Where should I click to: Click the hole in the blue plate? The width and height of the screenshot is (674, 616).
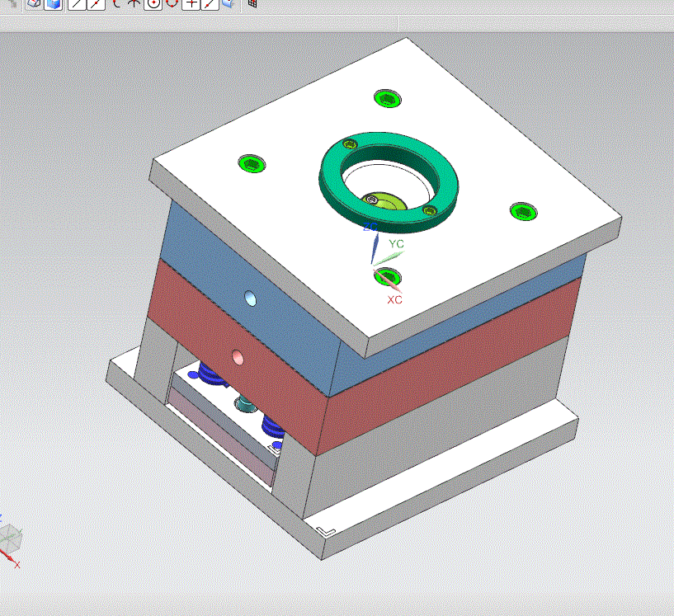(250, 299)
